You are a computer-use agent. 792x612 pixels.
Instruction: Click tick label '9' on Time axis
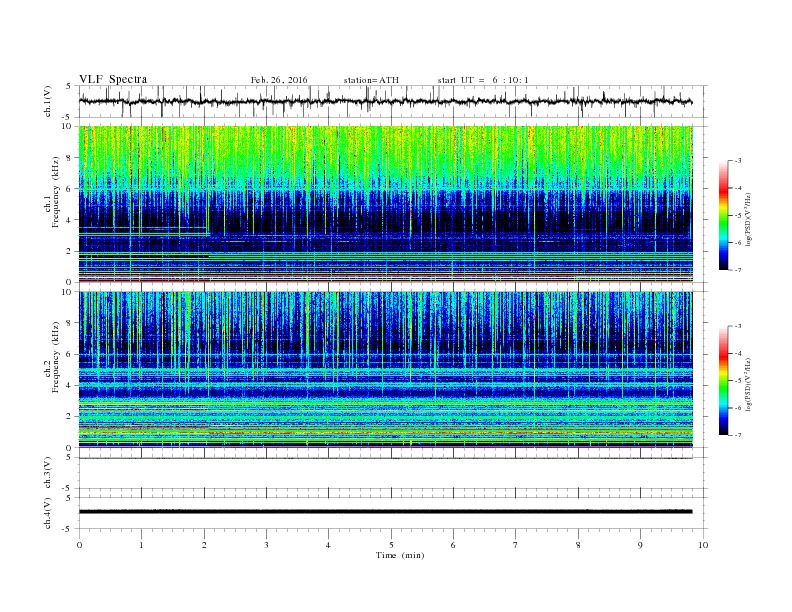point(640,545)
